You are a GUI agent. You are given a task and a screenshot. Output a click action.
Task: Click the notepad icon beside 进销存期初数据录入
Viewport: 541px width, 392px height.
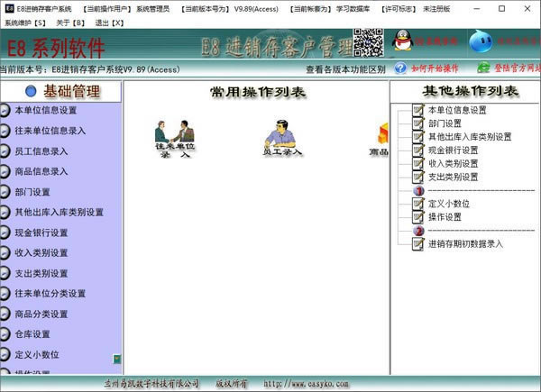pos(418,243)
